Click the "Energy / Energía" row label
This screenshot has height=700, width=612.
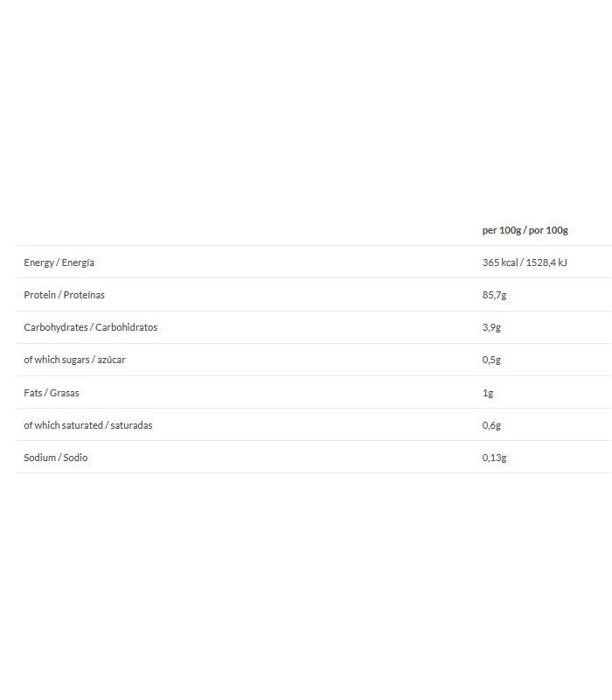tap(59, 262)
